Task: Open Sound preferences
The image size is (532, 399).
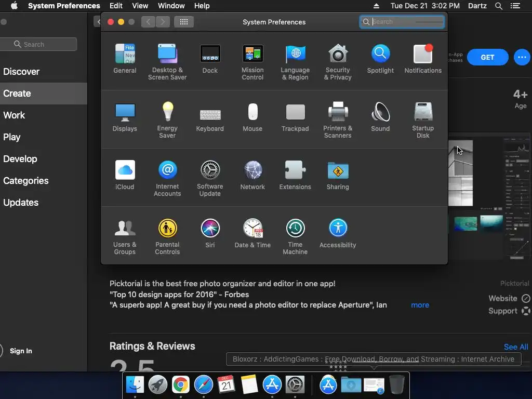Action: 380,117
